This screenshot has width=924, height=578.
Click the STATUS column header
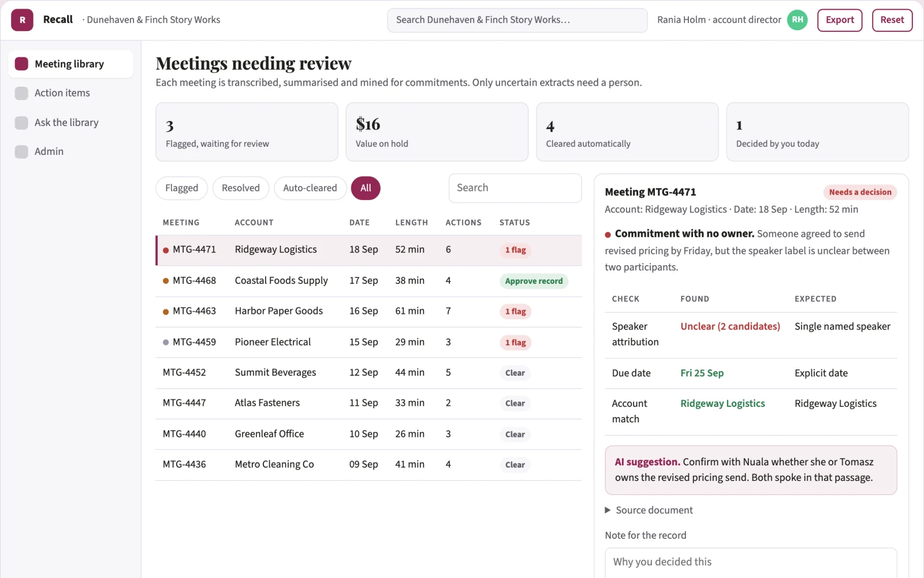coord(515,223)
